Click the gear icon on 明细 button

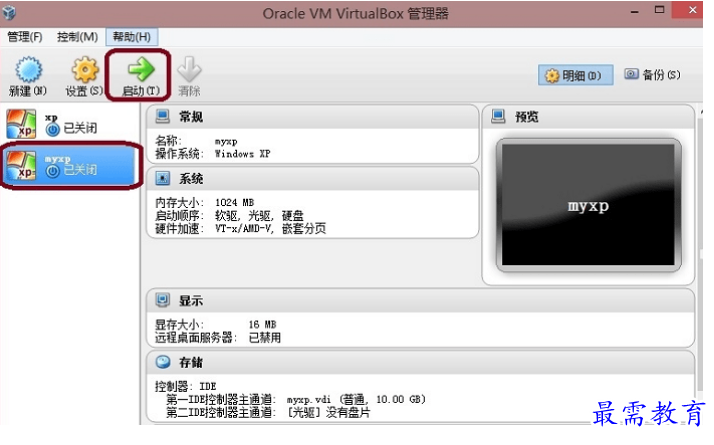pos(552,76)
